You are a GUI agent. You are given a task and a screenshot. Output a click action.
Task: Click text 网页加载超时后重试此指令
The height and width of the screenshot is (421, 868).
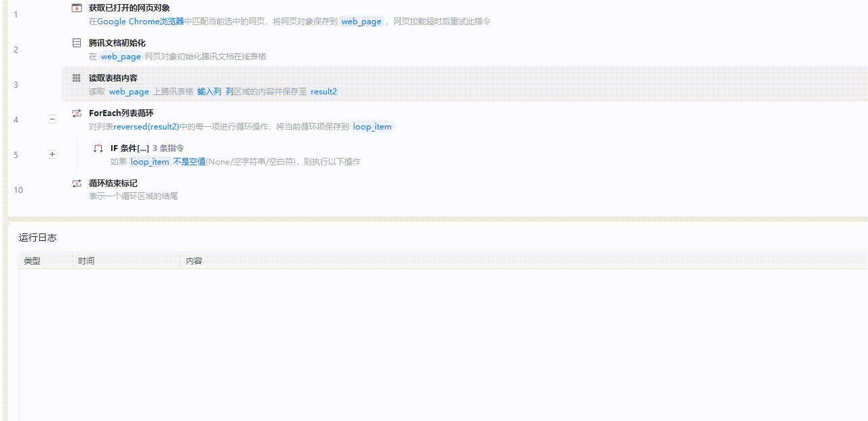[x=442, y=22]
